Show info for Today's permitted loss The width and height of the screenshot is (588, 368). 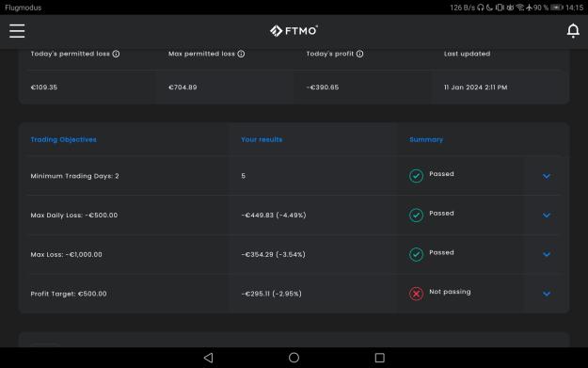click(116, 54)
